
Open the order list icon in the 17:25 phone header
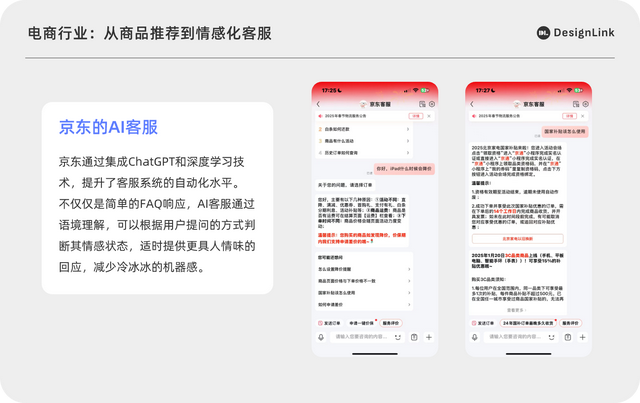tap(422, 104)
